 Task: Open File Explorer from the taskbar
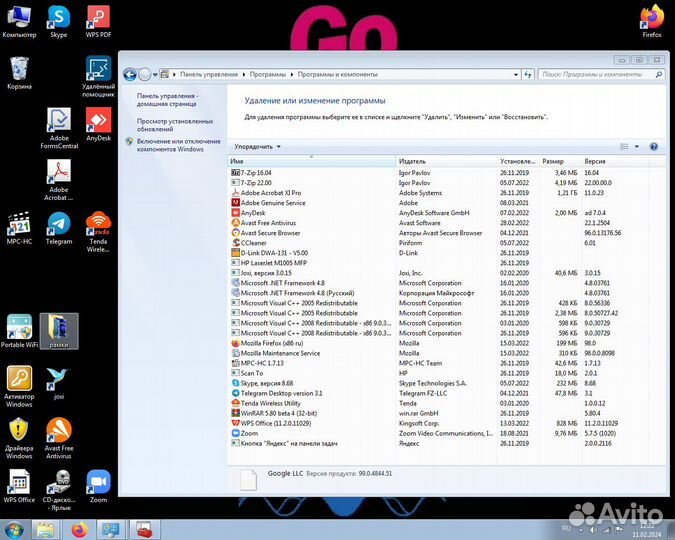[x=45, y=530]
